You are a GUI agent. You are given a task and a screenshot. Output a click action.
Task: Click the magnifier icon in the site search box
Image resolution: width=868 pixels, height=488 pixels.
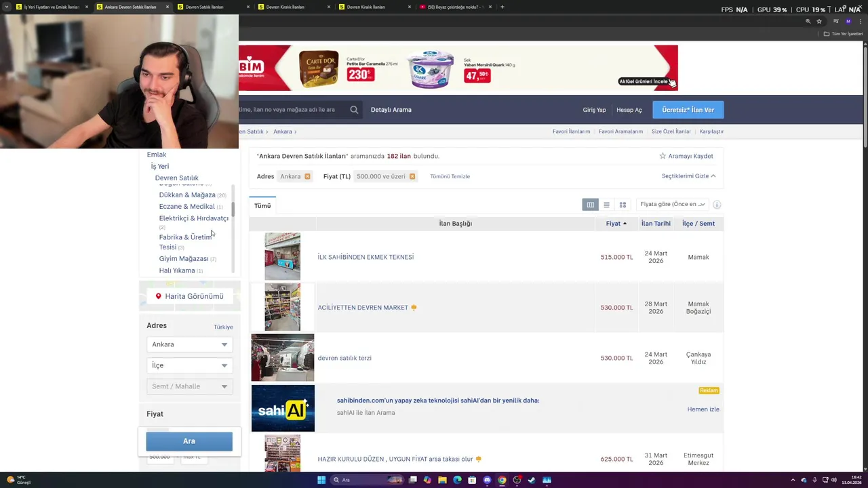point(354,110)
